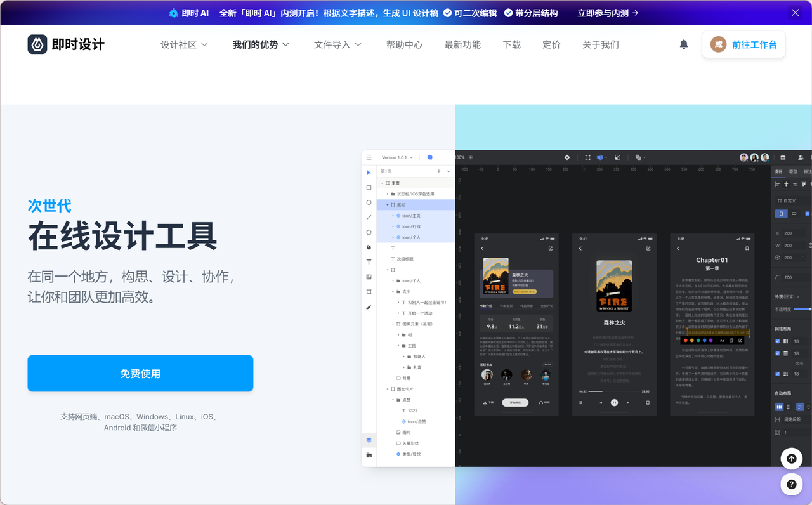
Task: Click the 即时 AI label in banner
Action: coord(189,13)
